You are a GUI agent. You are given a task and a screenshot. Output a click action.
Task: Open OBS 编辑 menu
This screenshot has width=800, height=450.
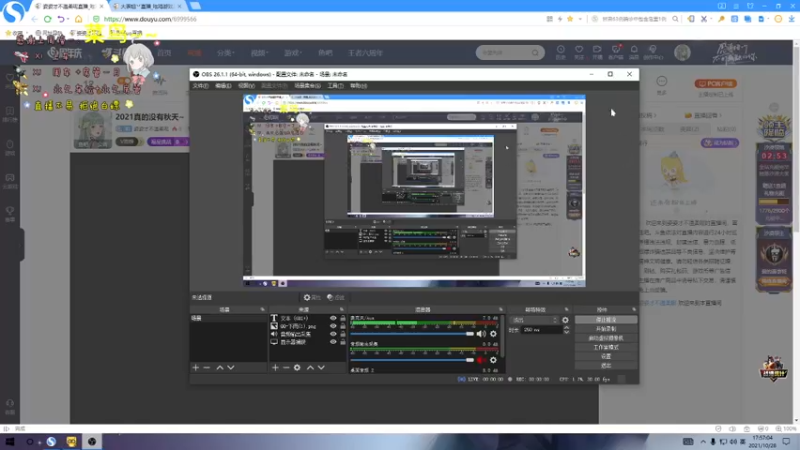pos(223,86)
